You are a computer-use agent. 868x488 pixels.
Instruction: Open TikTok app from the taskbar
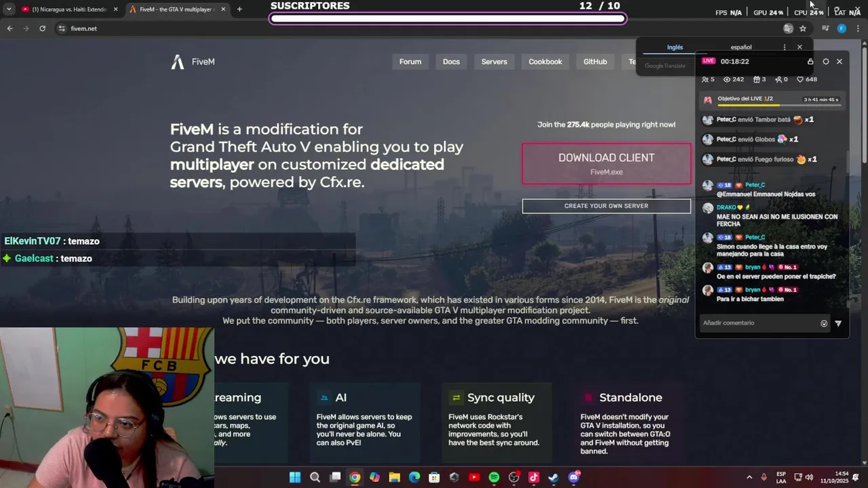(534, 477)
